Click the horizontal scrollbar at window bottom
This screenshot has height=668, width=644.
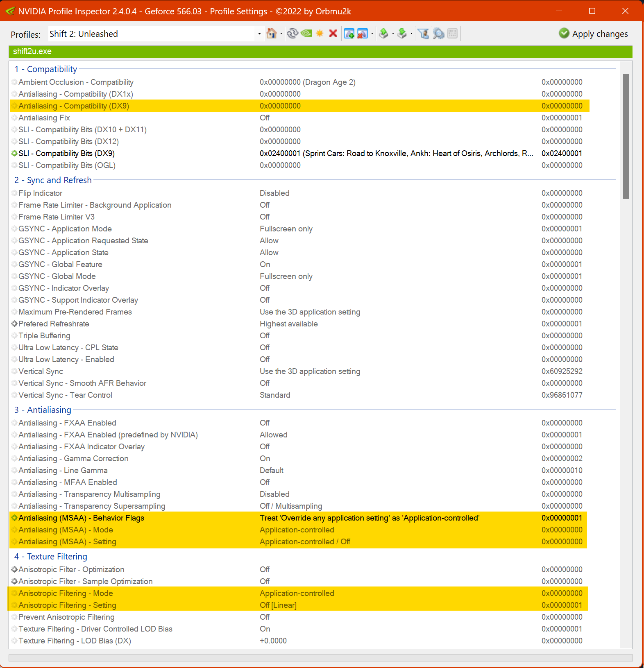coord(320,658)
